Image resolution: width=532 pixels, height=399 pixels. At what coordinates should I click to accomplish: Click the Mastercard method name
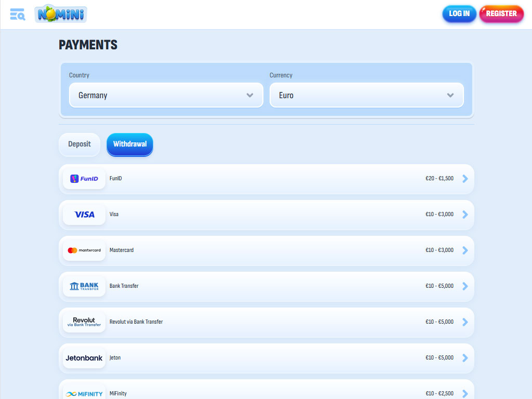coord(122,250)
